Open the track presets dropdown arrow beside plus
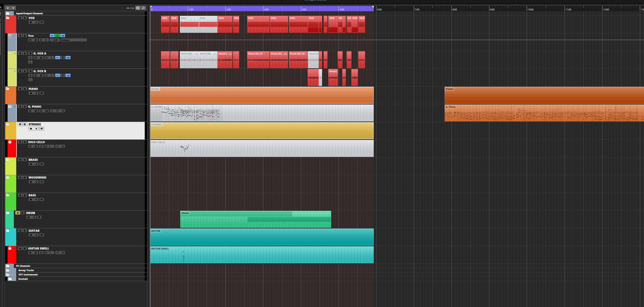 pos(13,8)
